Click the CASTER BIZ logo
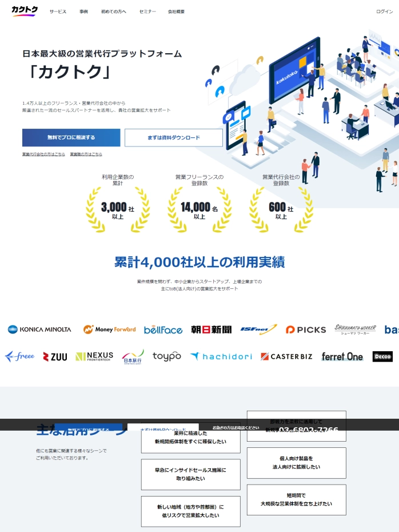Viewport: 399px width, 532px height. click(286, 356)
